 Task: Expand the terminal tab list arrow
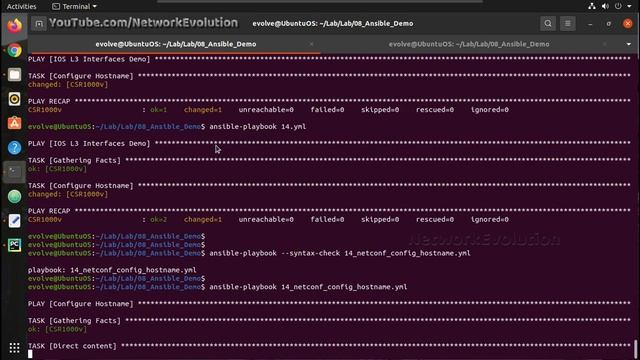pyautogui.click(x=629, y=44)
